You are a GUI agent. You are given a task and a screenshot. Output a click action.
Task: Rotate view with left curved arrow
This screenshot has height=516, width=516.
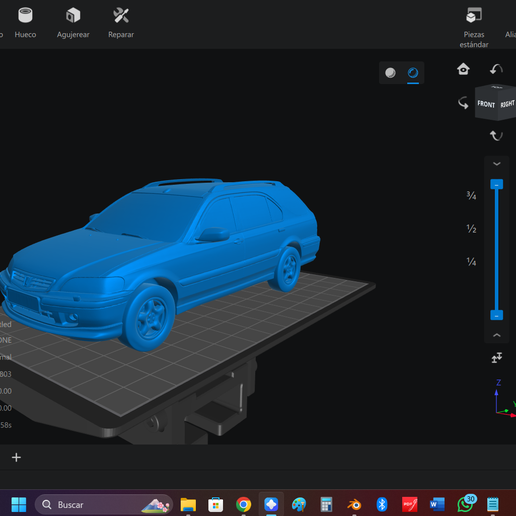(463, 103)
